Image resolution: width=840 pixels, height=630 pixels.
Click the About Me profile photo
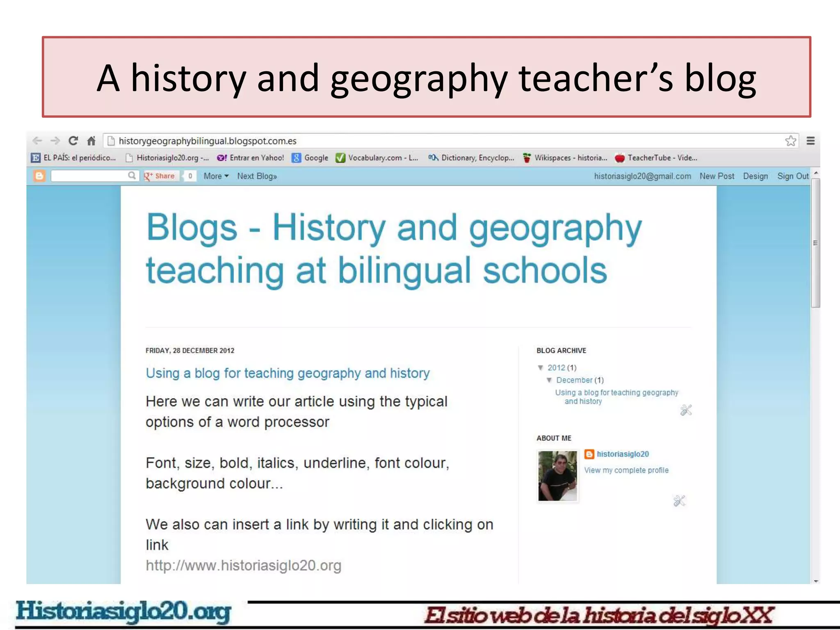(x=557, y=476)
